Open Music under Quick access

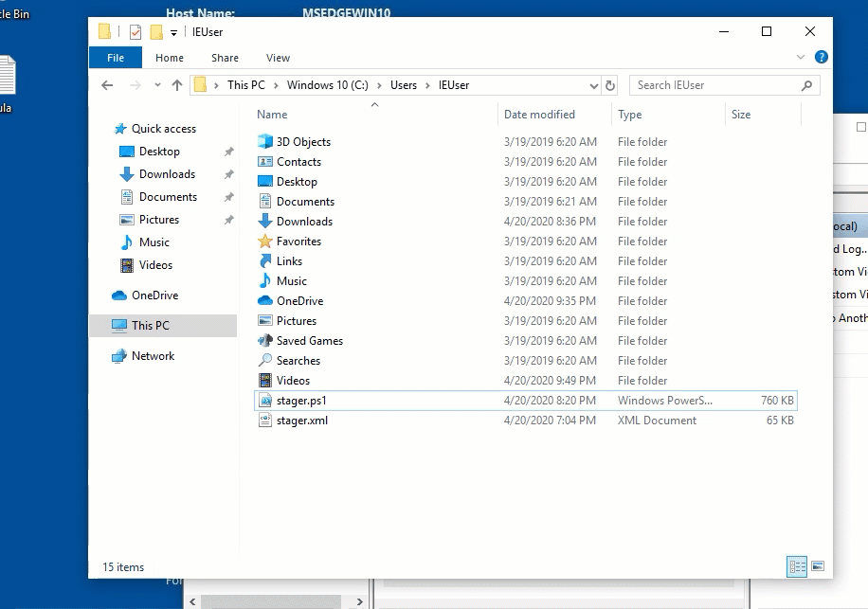tap(154, 242)
